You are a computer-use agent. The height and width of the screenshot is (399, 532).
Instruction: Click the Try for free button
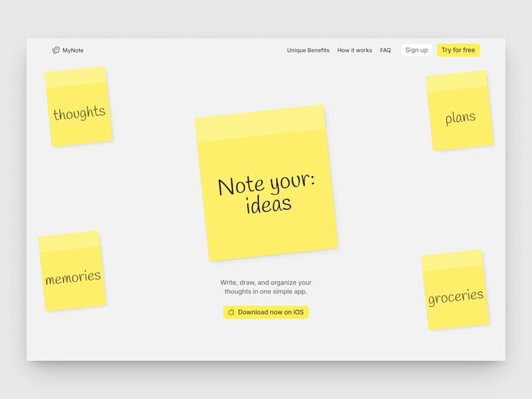[458, 51]
